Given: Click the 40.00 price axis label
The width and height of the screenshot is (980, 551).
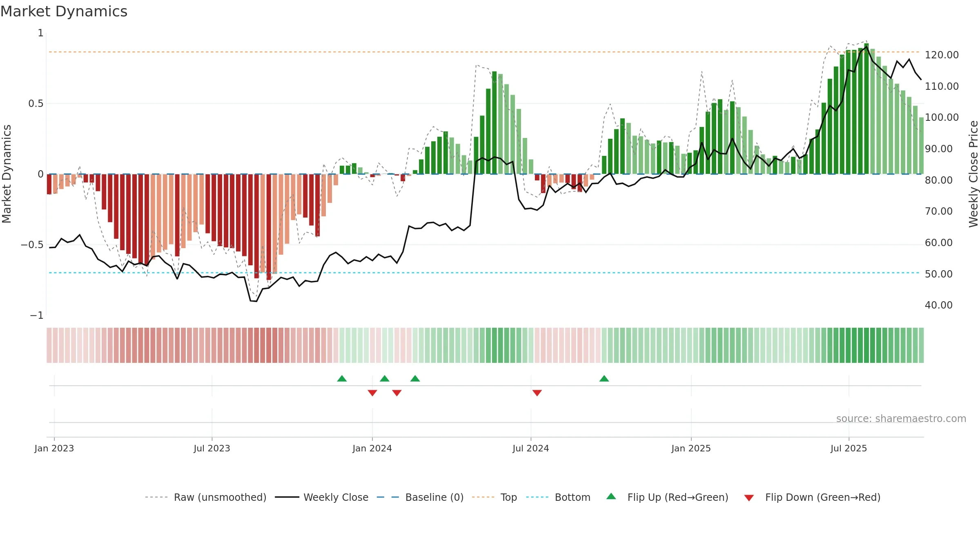Looking at the screenshot, I should tap(939, 305).
